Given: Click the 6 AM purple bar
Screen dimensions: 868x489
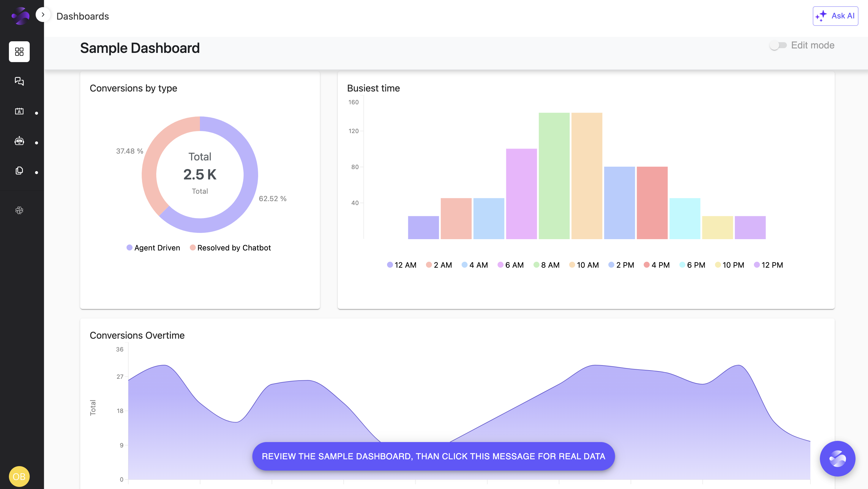Looking at the screenshot, I should pos(521,194).
